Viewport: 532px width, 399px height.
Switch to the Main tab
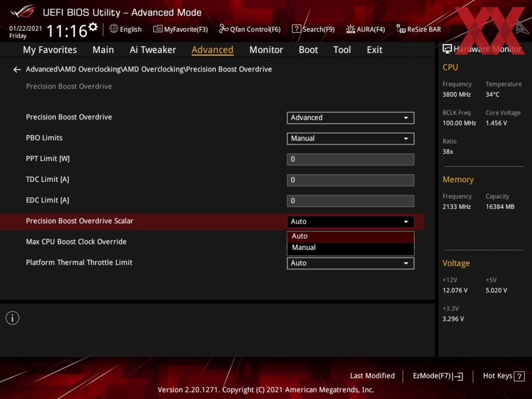(x=103, y=50)
